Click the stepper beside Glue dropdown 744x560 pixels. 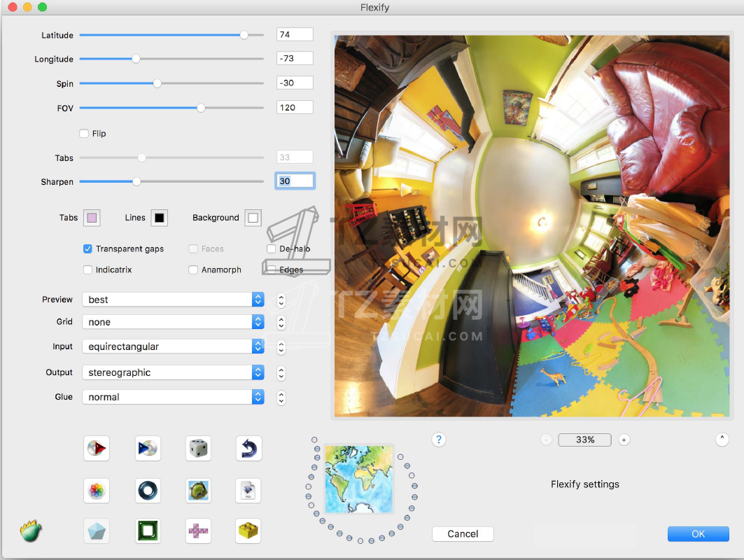coord(281,397)
